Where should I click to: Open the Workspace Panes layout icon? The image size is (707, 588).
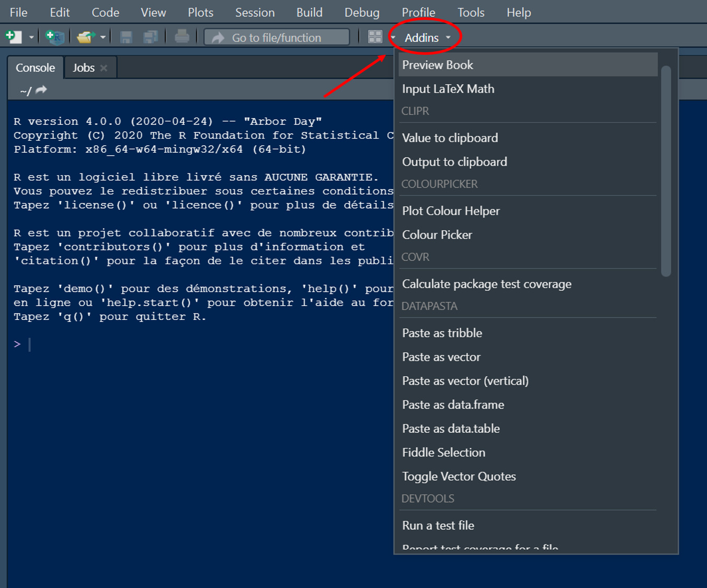(375, 37)
